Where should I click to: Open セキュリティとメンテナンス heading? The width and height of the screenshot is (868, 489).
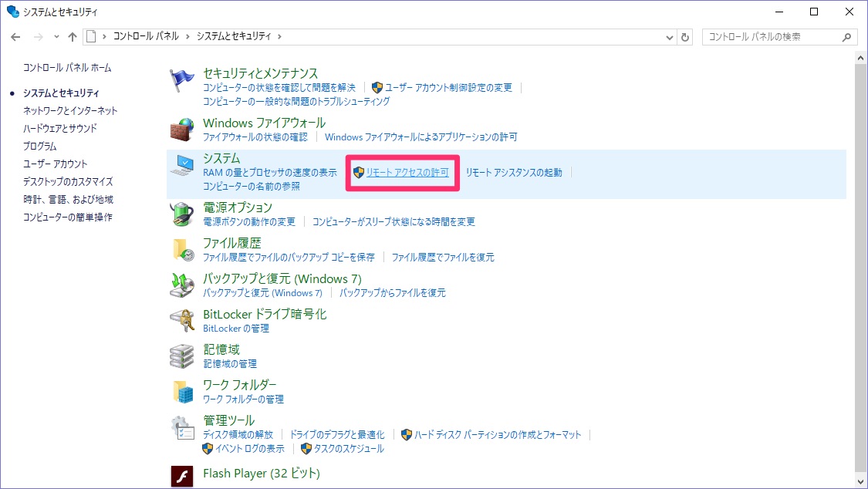[260, 73]
